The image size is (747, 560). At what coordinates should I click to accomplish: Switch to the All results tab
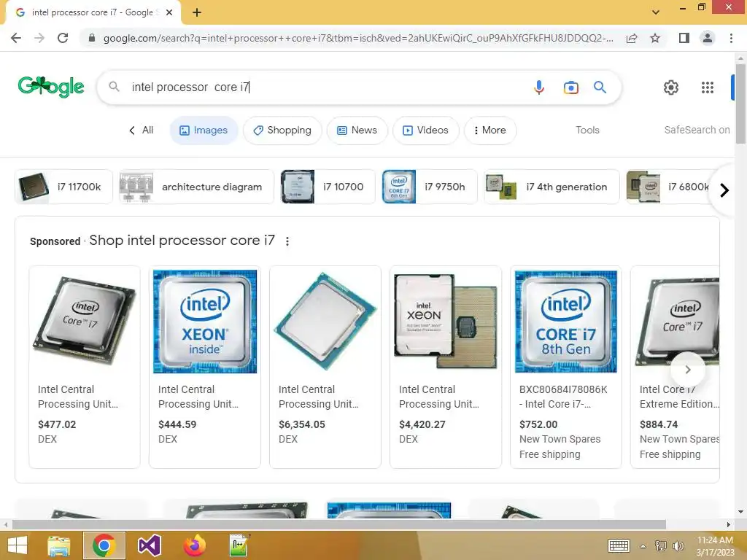pyautogui.click(x=142, y=130)
